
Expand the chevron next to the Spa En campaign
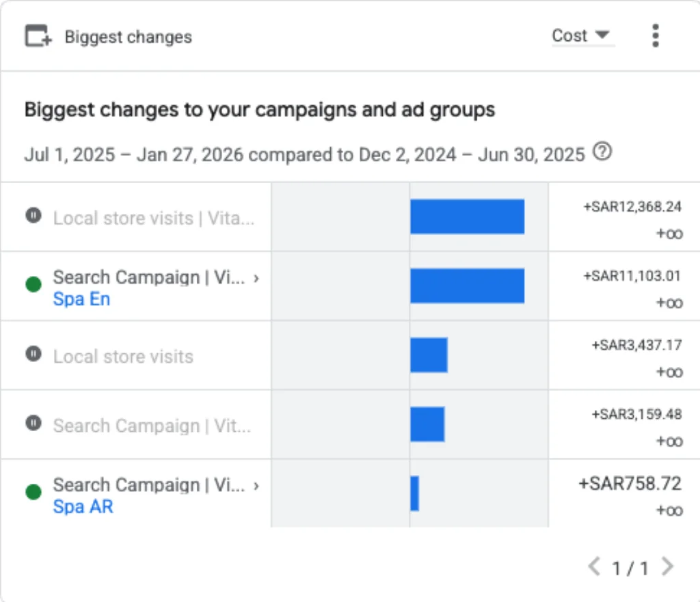point(256,279)
